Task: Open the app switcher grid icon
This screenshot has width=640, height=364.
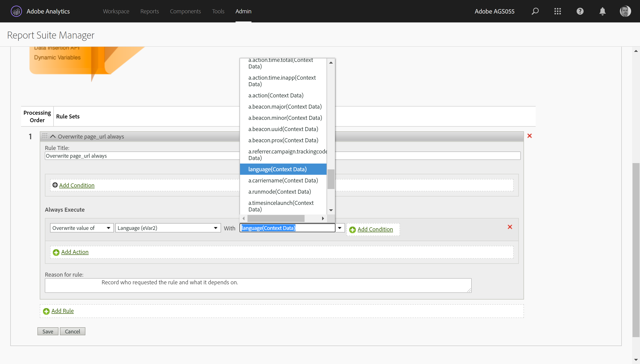Action: [x=557, y=11]
